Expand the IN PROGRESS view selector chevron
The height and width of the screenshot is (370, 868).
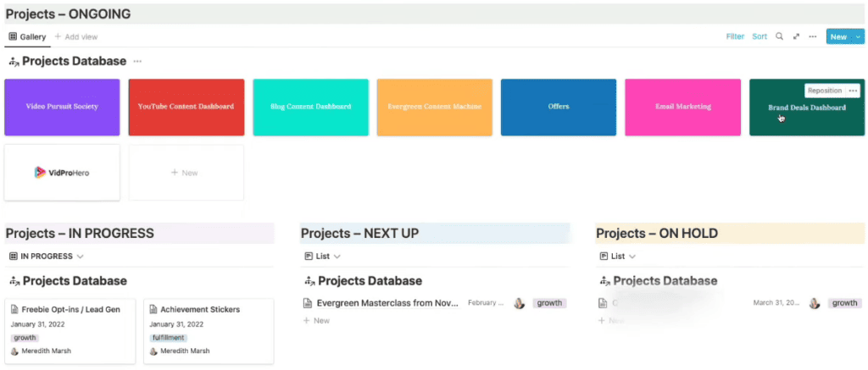[x=81, y=257]
